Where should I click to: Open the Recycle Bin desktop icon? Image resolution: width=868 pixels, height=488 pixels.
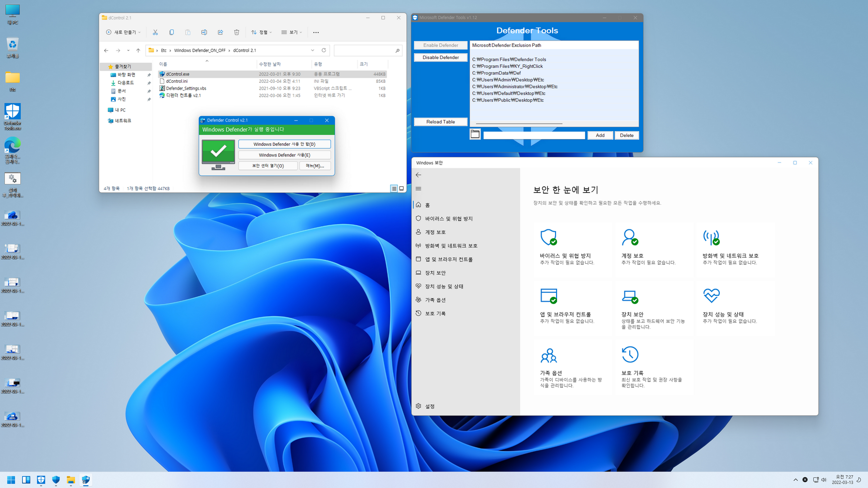[13, 48]
